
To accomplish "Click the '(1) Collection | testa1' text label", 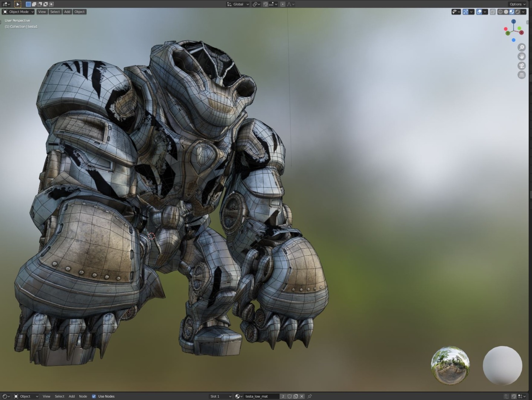I will (21, 27).
